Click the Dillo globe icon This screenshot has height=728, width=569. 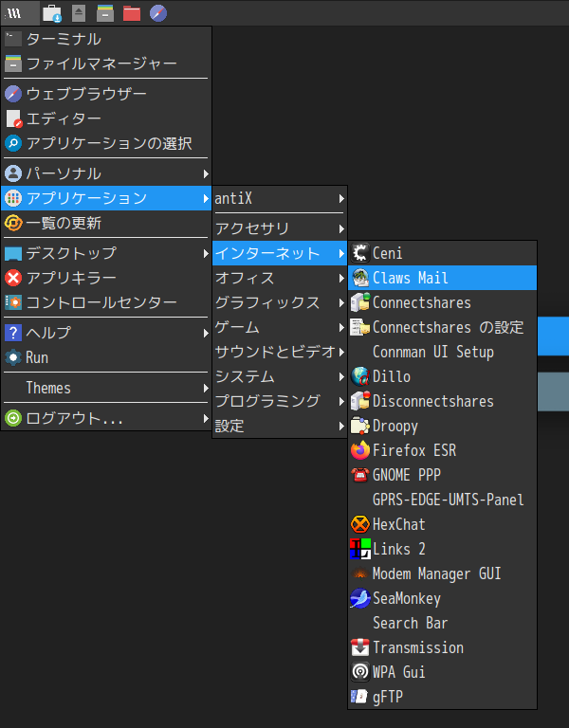360,376
